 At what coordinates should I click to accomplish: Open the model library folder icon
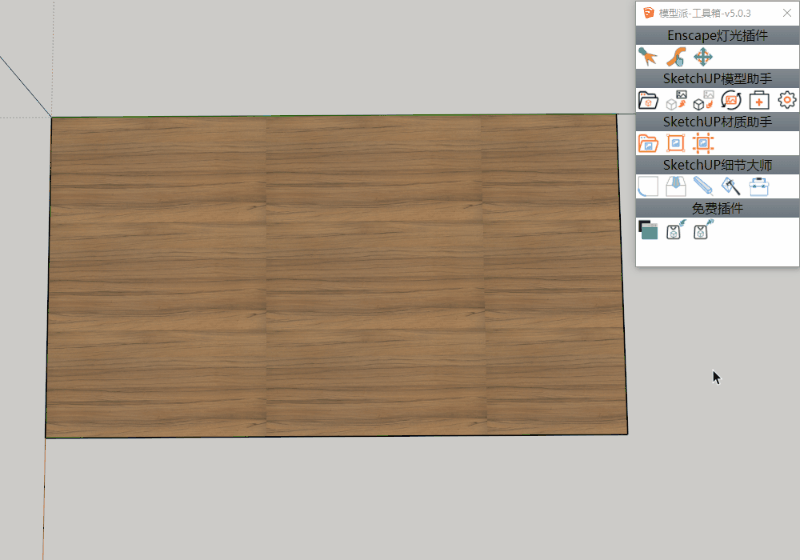(648, 100)
